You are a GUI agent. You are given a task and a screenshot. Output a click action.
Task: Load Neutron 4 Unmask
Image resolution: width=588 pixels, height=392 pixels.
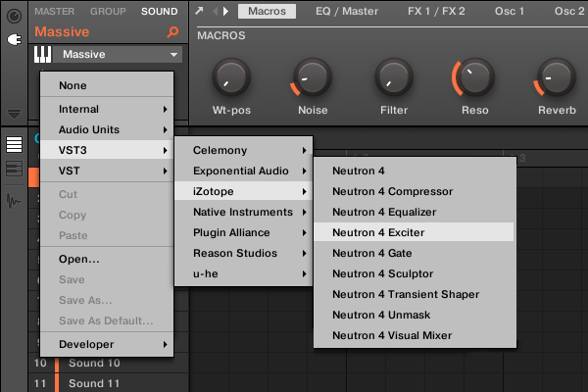point(415,316)
